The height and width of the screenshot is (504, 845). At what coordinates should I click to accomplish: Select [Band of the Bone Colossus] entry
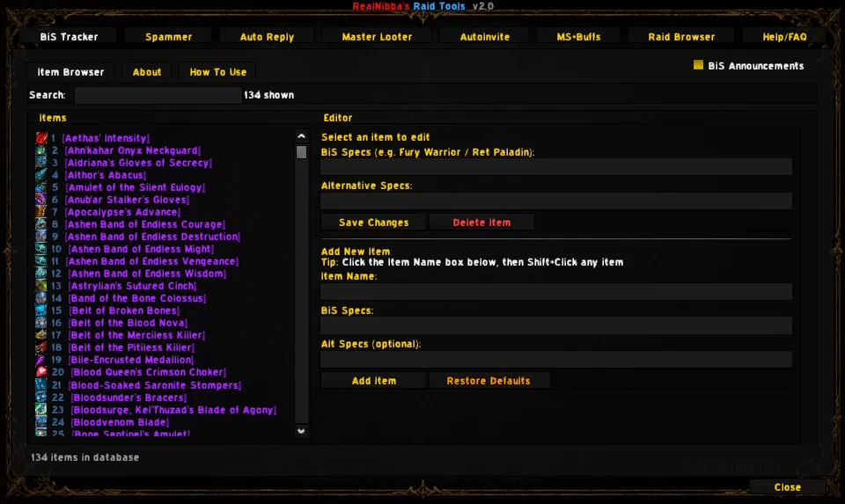(x=137, y=298)
